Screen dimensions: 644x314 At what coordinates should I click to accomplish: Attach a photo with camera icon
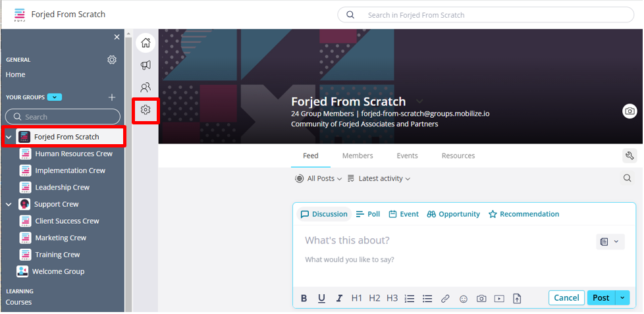[x=481, y=299]
